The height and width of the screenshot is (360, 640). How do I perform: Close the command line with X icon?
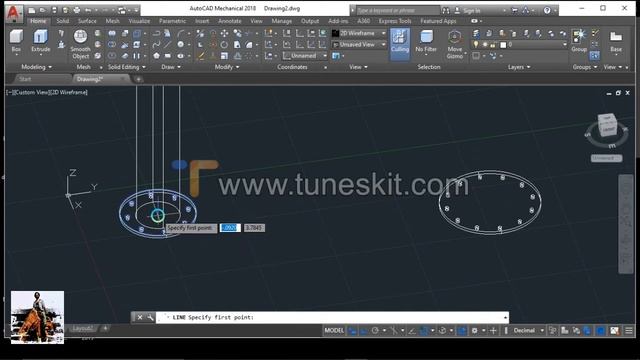coord(140,317)
